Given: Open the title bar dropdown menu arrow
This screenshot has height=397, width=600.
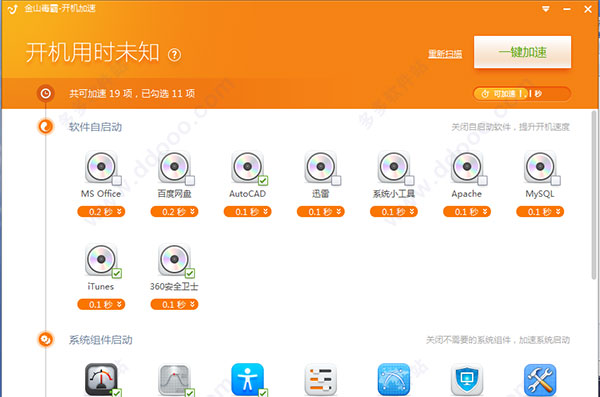Looking at the screenshot, I should [x=546, y=9].
